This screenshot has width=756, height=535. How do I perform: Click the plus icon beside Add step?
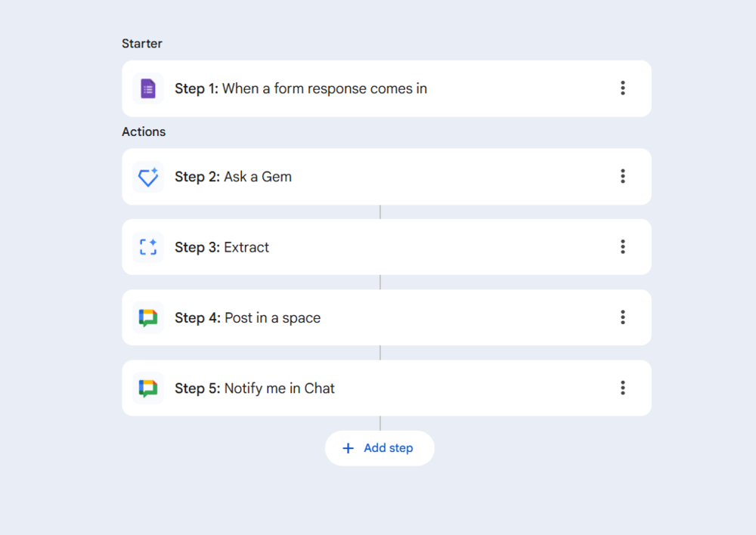[x=348, y=448]
